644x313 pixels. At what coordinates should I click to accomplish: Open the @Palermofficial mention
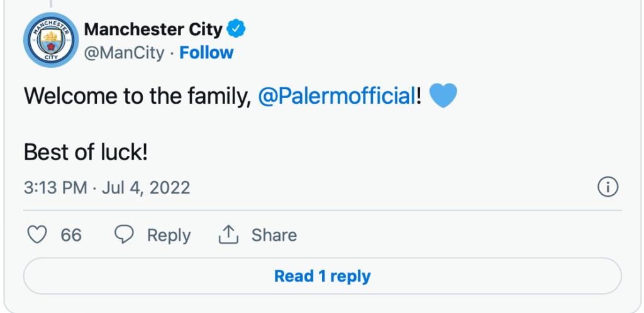tap(336, 97)
